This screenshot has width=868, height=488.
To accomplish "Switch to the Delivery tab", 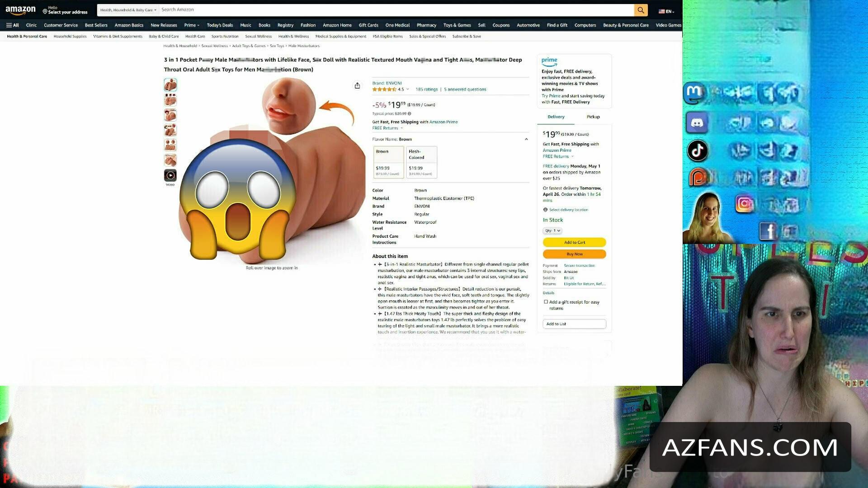I will coord(556,117).
